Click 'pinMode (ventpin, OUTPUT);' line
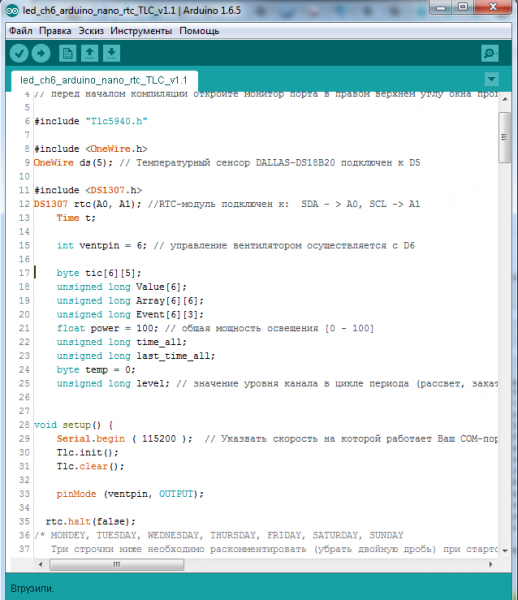Screen dimensions: 518x600 130,493
